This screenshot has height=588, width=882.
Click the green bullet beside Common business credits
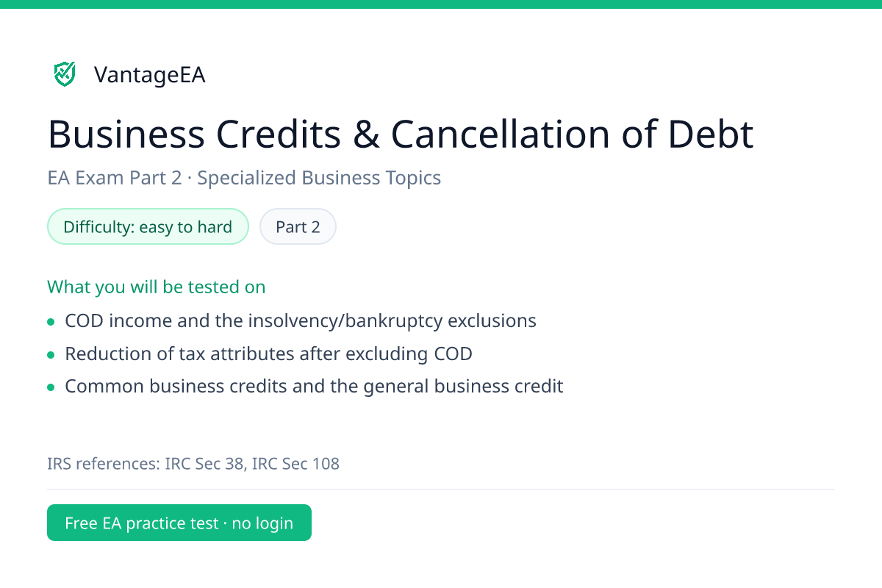pos(51,387)
